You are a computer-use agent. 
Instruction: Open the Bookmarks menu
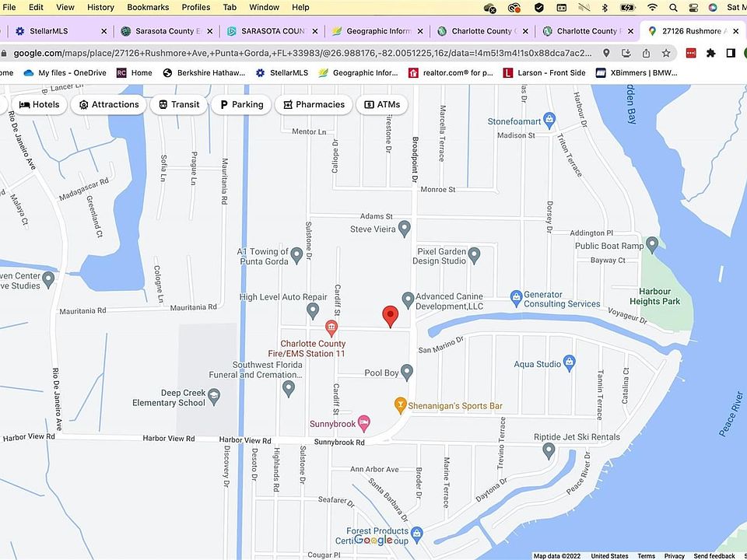click(148, 7)
